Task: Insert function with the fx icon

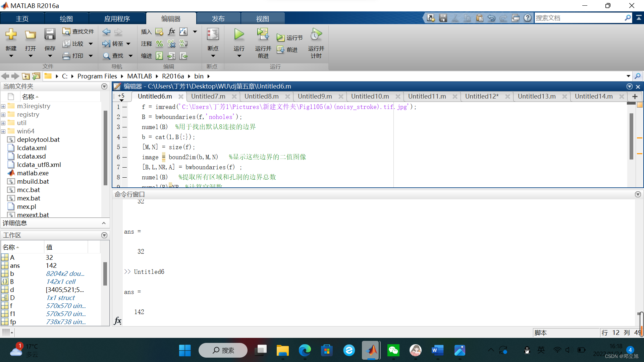Action: point(171,32)
